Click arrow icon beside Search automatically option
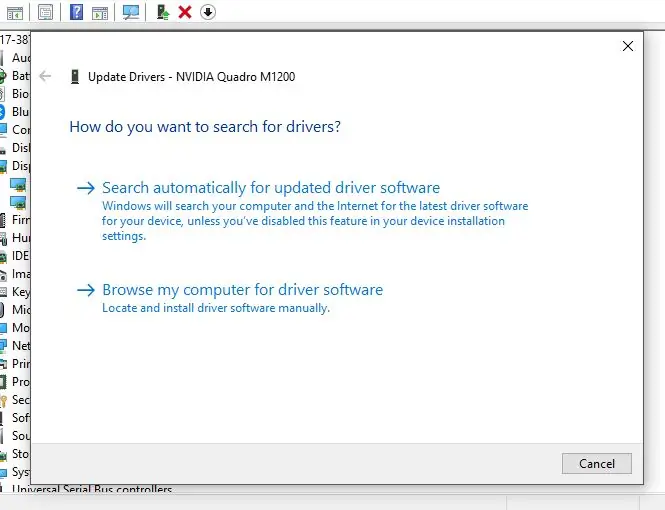Screen dimensions: 665x510 (x=86, y=188)
